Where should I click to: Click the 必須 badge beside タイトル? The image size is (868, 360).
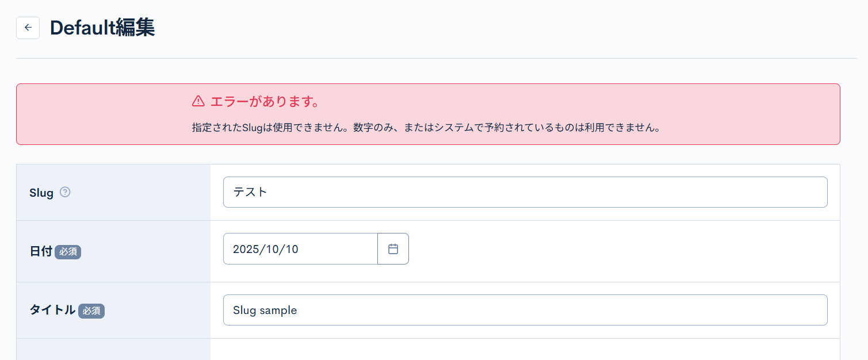tap(91, 311)
